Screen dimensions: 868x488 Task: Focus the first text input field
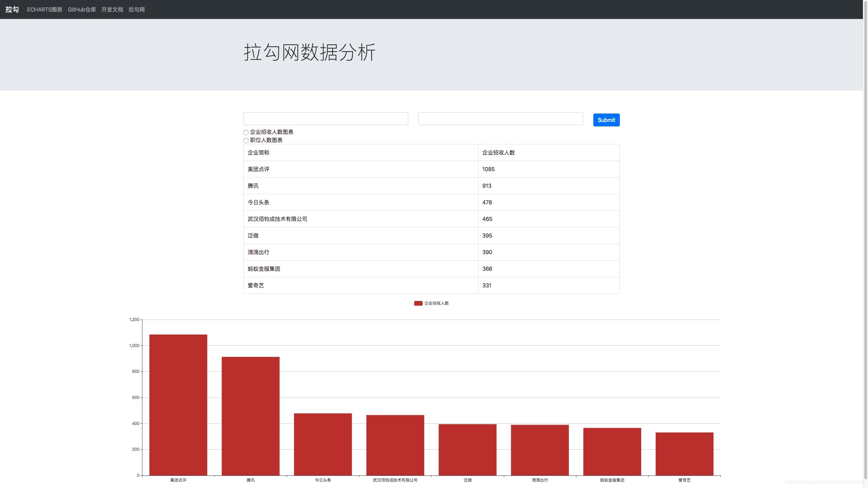pos(325,119)
